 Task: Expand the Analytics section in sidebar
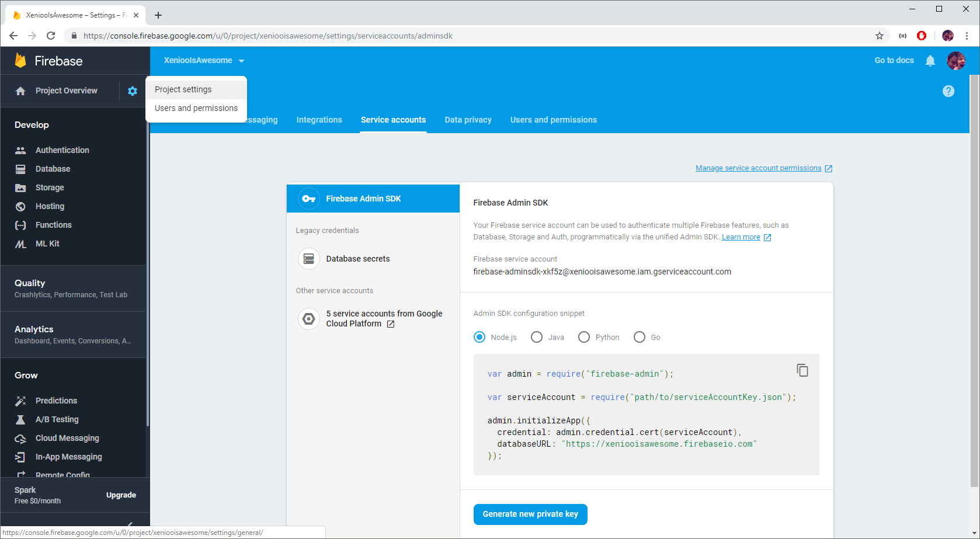(73, 335)
